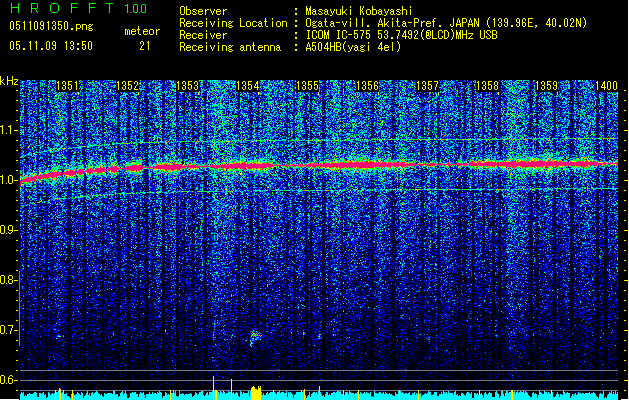Screen dimensions: 629x400
Task: Click the meteor count 21
Action: [145, 46]
